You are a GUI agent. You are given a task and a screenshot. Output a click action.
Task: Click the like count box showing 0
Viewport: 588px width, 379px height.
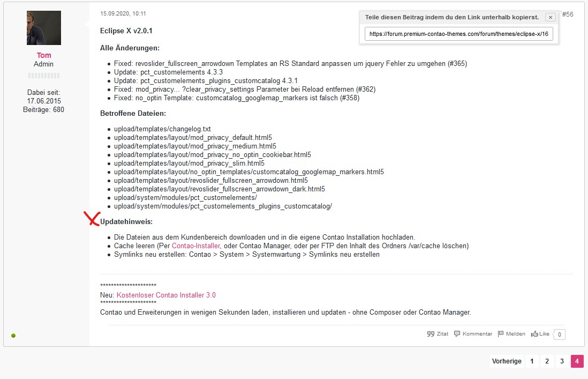point(559,335)
